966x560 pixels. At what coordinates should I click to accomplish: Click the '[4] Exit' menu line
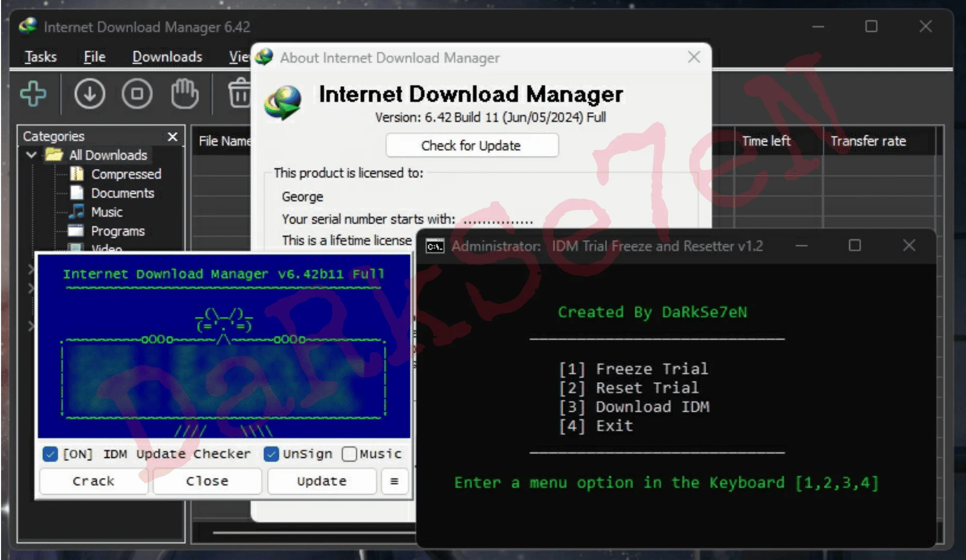point(596,426)
